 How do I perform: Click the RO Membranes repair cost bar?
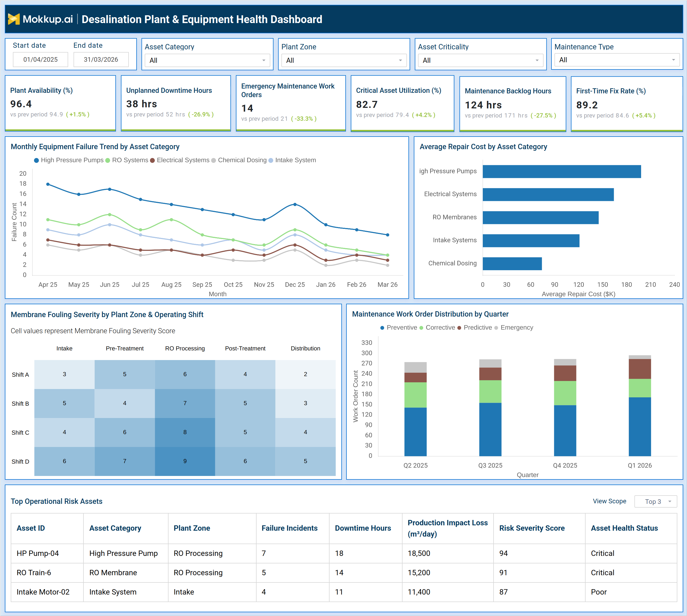coord(541,218)
